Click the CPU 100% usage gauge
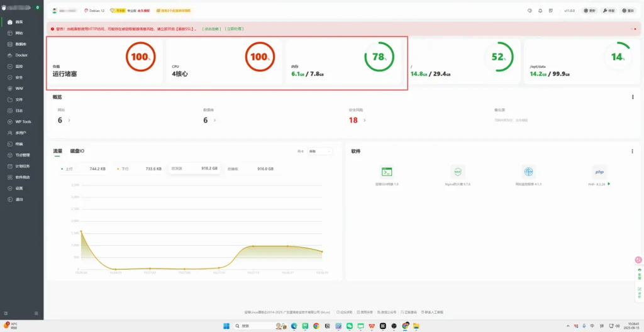This screenshot has width=644, height=332. coord(260,57)
